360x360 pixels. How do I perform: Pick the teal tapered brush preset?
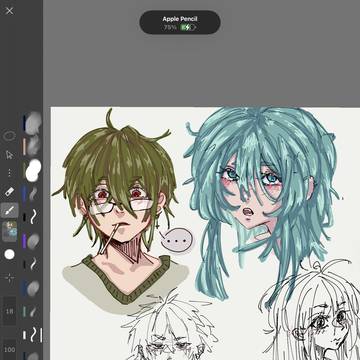click(31, 312)
